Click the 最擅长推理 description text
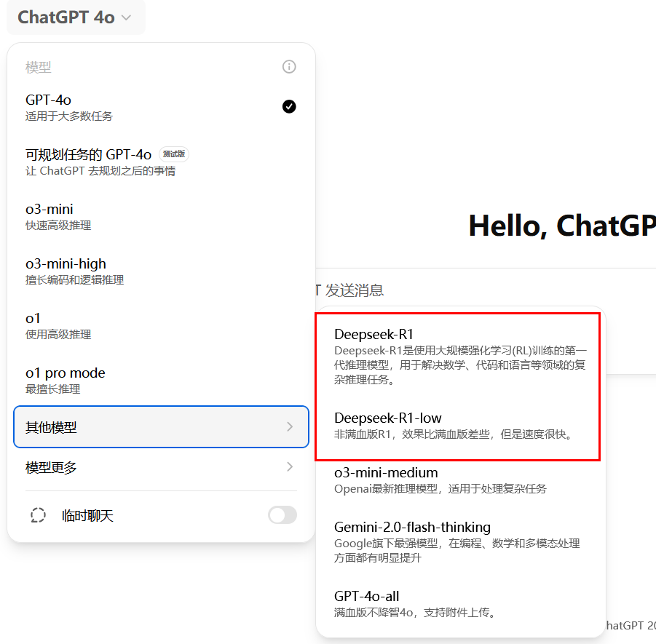The height and width of the screenshot is (644, 656). coord(52,389)
